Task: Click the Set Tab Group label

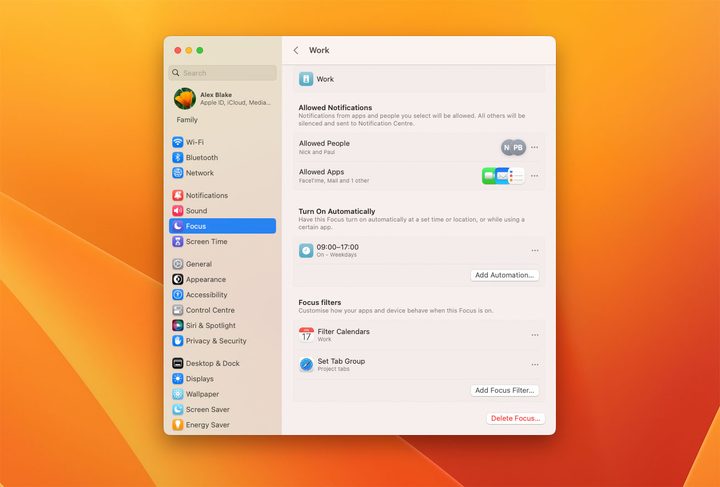Action: pyautogui.click(x=341, y=361)
